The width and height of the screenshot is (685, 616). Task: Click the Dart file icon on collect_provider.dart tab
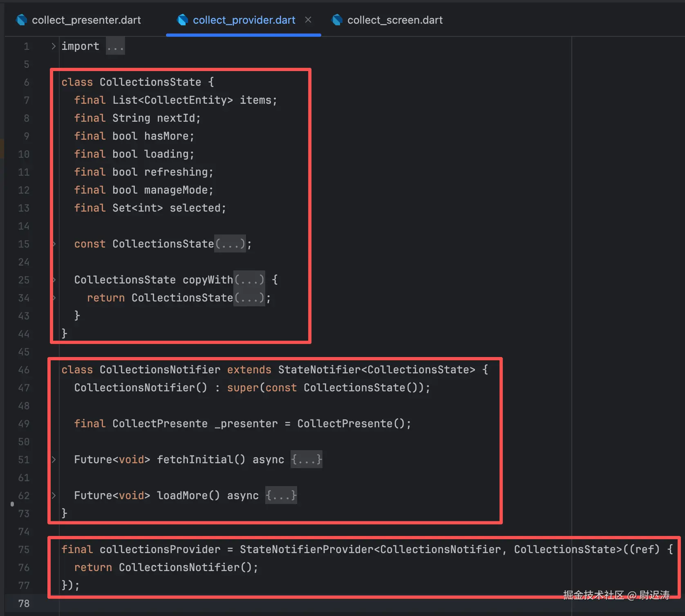click(x=182, y=20)
